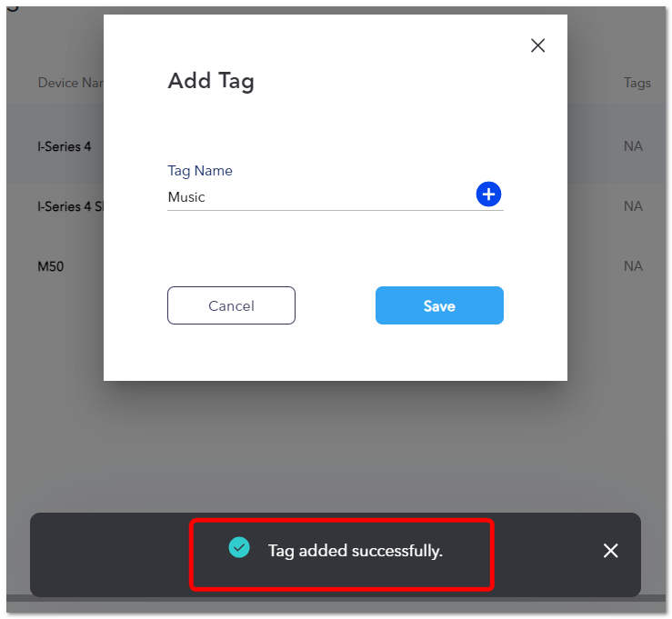The width and height of the screenshot is (672, 619).
Task: Dismiss the success toast notification
Action: pos(610,551)
